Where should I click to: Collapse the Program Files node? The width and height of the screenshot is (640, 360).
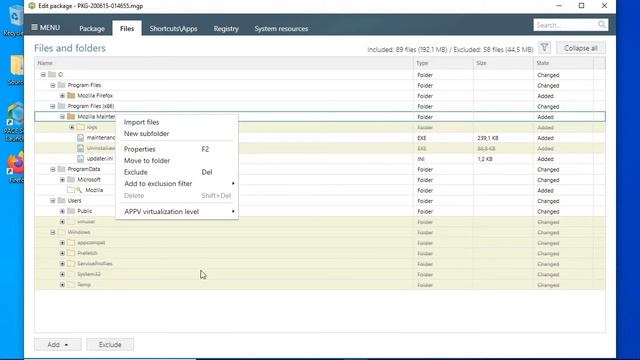pyautogui.click(x=53, y=85)
